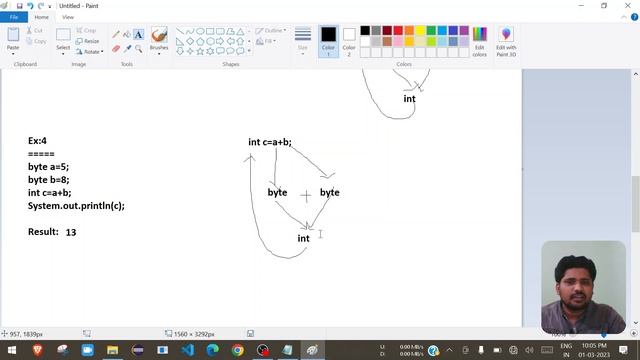This screenshot has height=360, width=640.
Task: Click the Redo arrow icon
Action: coord(40,6)
